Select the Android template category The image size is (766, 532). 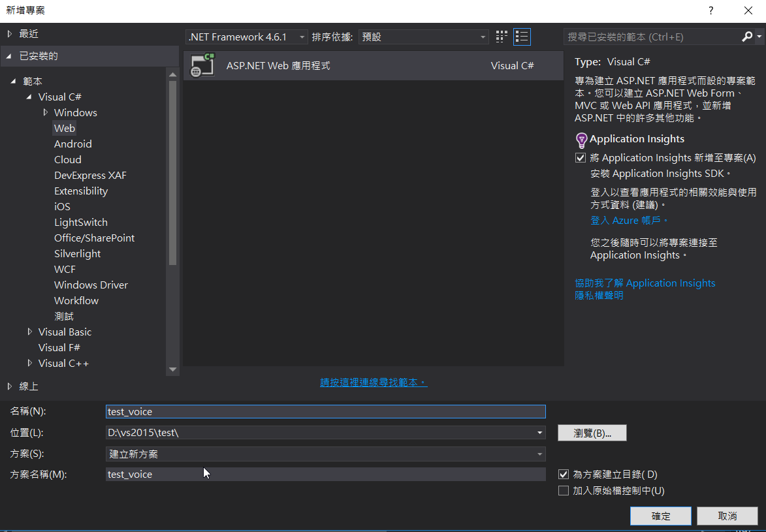72,144
